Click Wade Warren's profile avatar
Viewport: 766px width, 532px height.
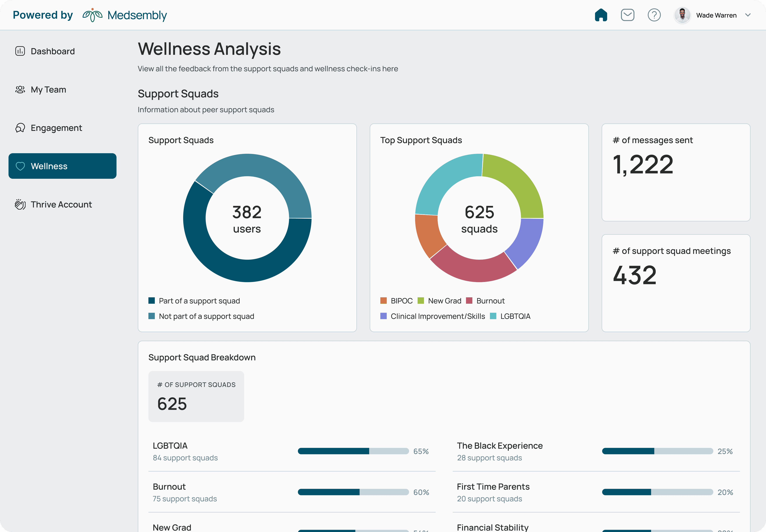click(682, 15)
